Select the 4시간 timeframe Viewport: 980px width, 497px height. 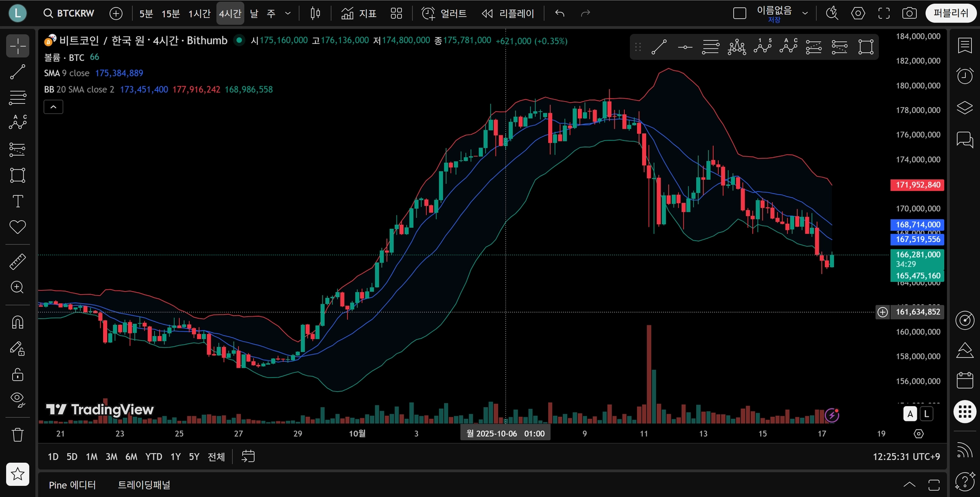pyautogui.click(x=230, y=13)
